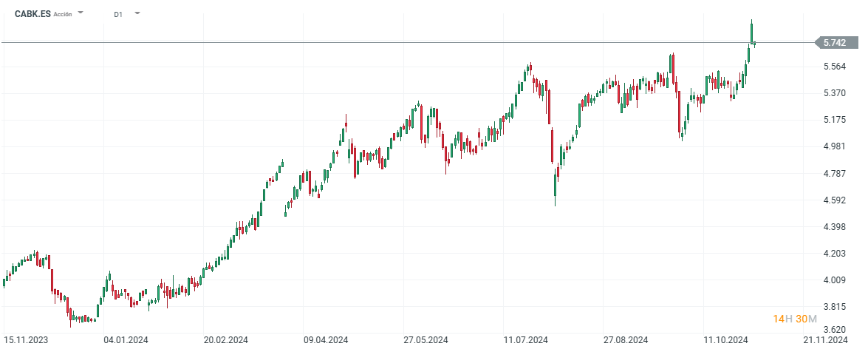
Task: Select the 11.07.2024 date axis label
Action: click(x=525, y=340)
